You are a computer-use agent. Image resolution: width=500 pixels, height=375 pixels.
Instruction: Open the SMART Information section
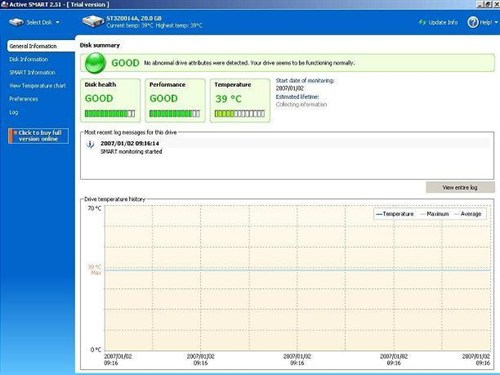click(x=32, y=72)
